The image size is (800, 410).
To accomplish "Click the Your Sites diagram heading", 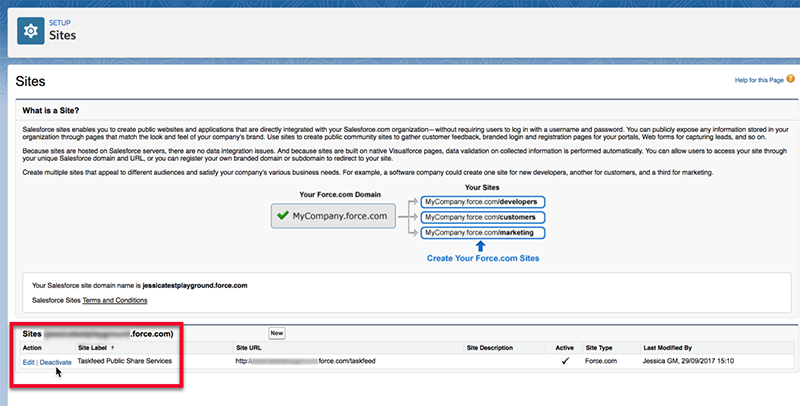I will click(x=482, y=187).
